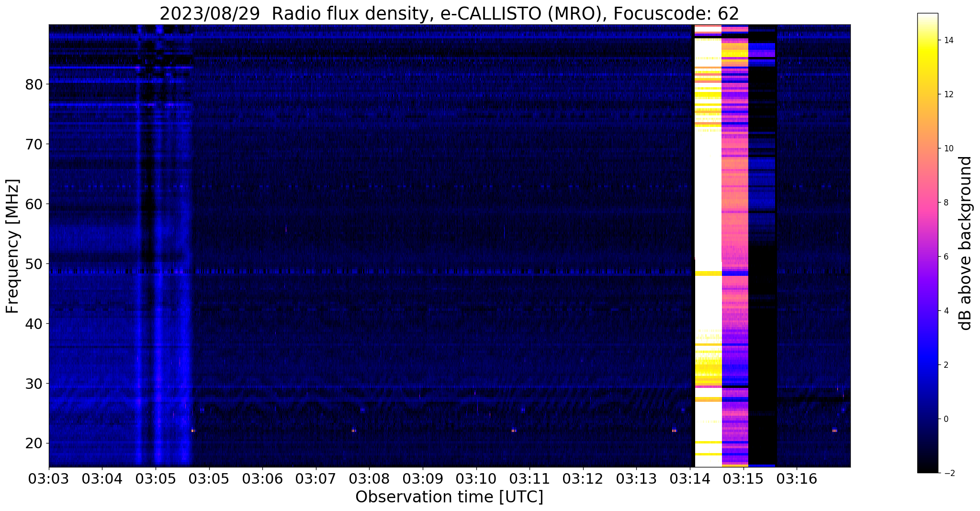Image resolution: width=980 pixels, height=511 pixels.
Task: Click the 03:03 time tick label
Action: (x=49, y=479)
